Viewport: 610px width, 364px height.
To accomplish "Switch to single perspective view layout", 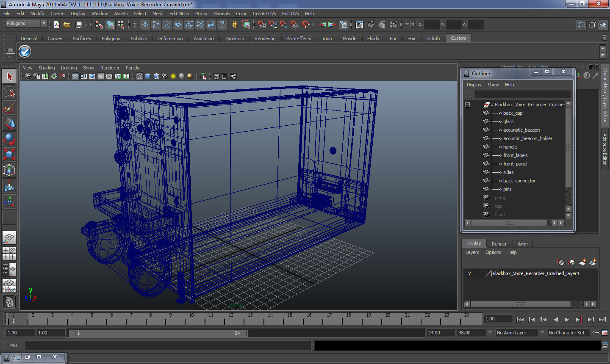I will (9, 237).
